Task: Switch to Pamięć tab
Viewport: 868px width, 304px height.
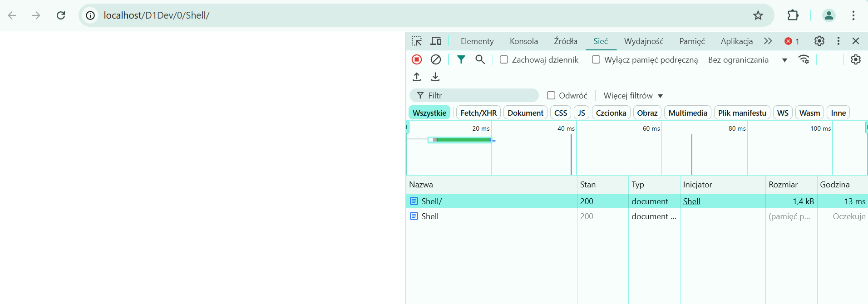Action: pos(692,41)
